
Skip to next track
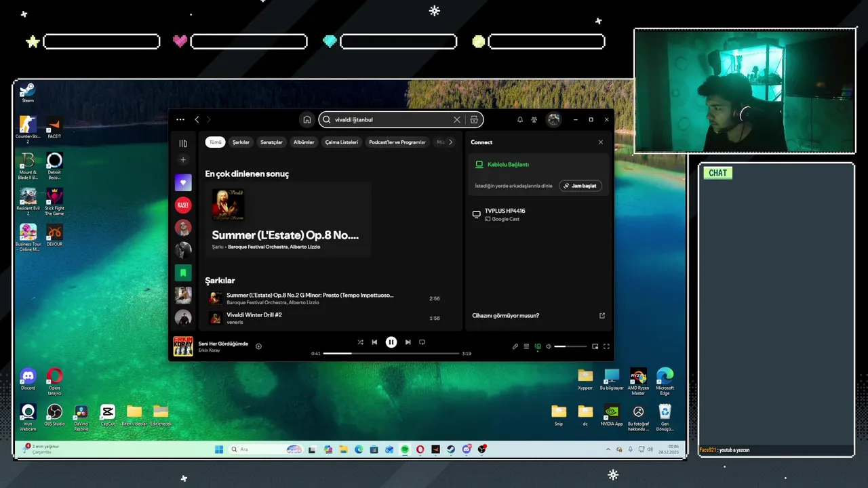[408, 342]
